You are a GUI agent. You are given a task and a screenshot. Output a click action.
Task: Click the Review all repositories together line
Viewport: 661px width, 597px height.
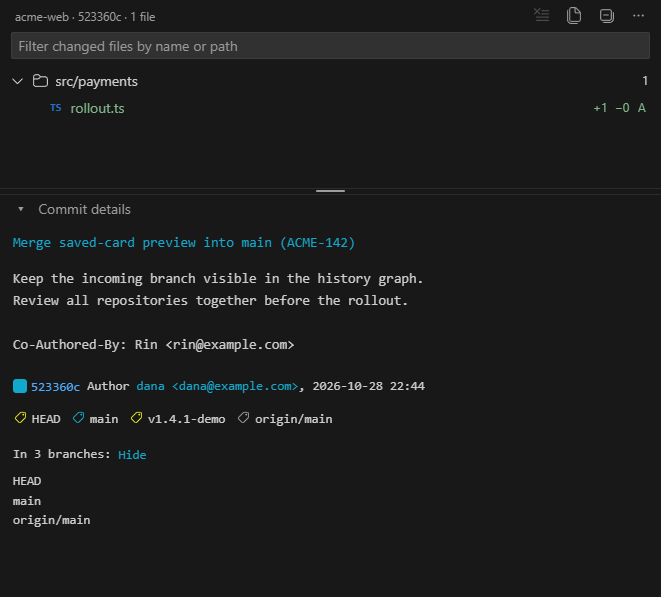(x=210, y=301)
